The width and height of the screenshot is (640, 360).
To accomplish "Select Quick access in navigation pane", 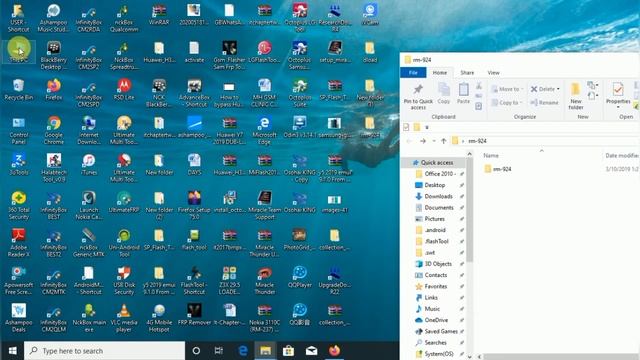I will (433, 162).
